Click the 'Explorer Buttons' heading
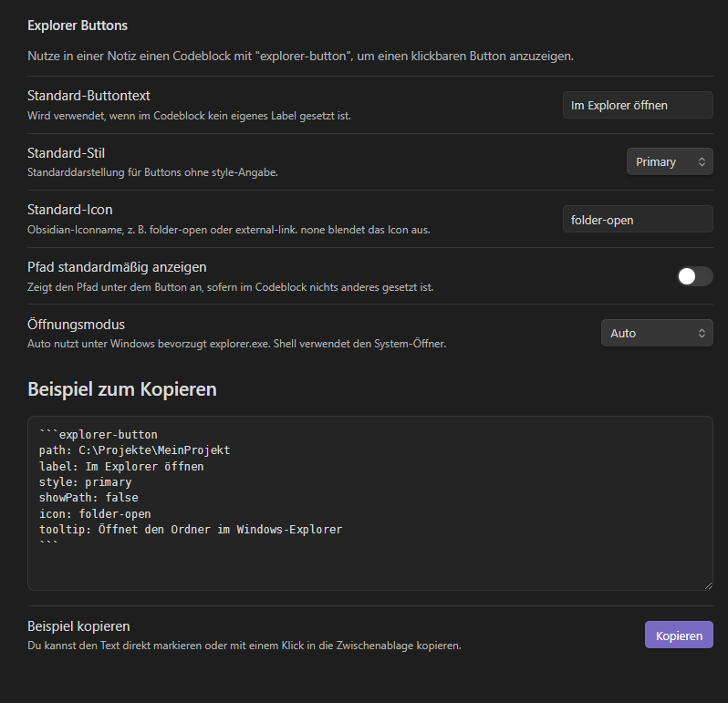Screen dimensions: 728x703 point(78,26)
